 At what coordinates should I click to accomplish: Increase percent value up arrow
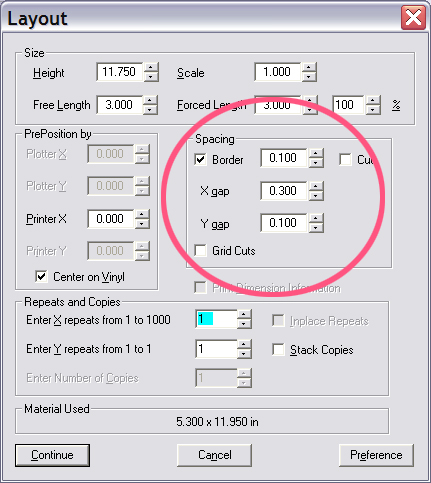coord(373,100)
